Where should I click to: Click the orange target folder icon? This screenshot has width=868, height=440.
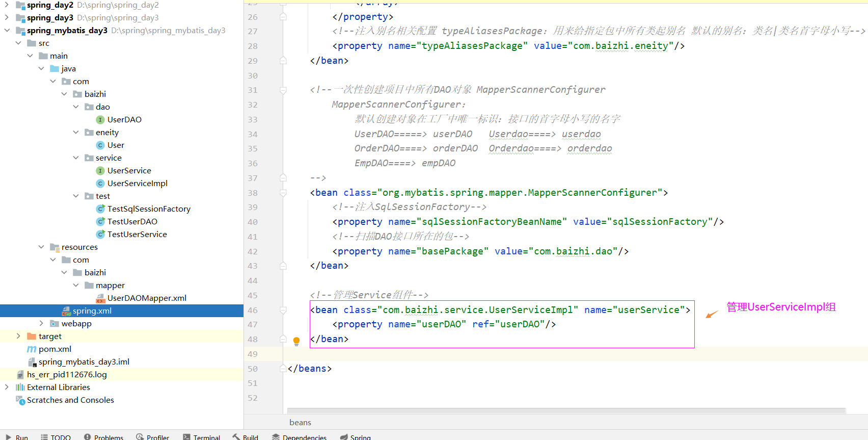(32, 337)
